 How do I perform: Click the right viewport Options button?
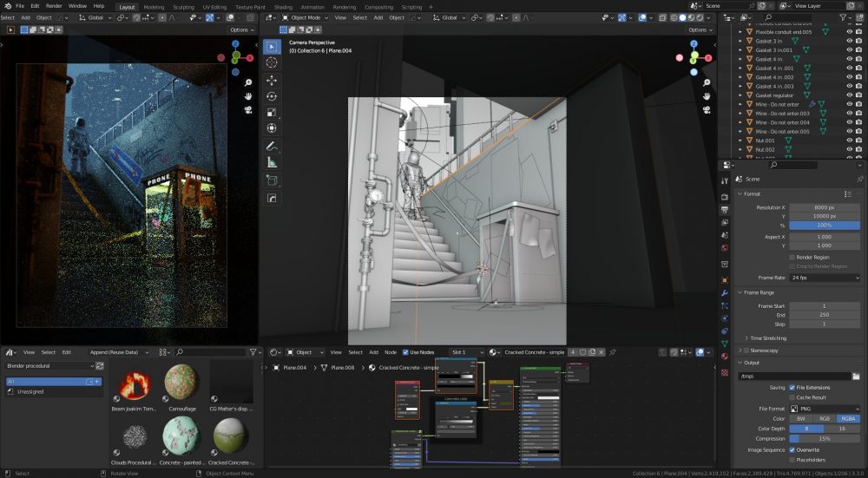pyautogui.click(x=699, y=29)
